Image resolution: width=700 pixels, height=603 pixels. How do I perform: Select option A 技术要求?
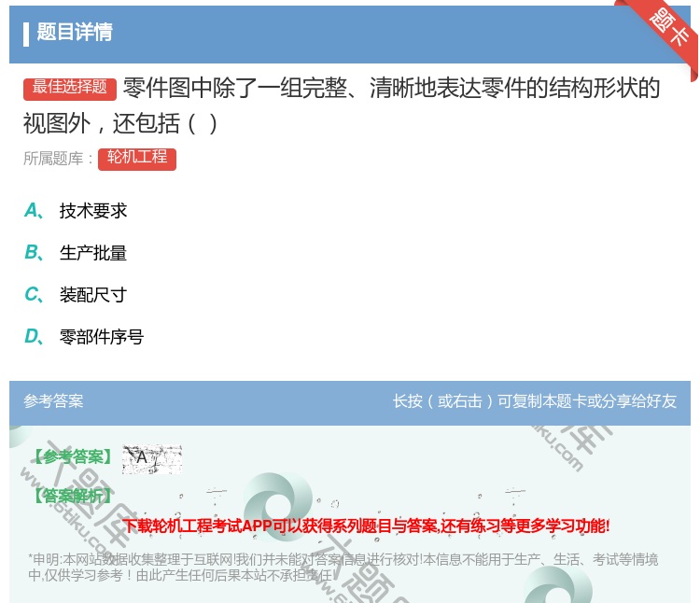[76, 211]
